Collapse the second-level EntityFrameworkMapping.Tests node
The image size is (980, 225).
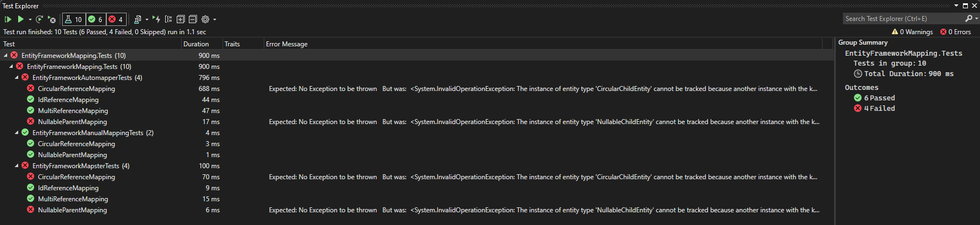[11, 66]
